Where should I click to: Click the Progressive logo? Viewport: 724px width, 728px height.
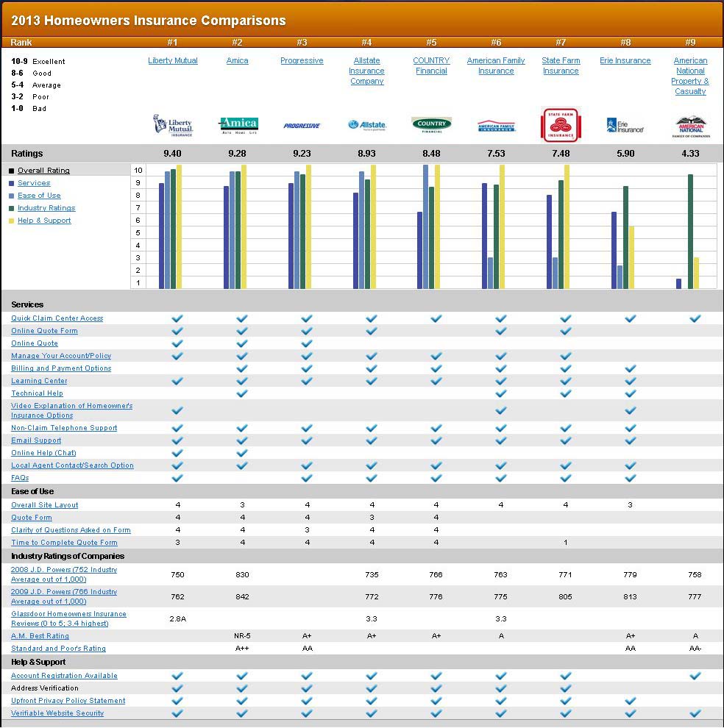302,125
